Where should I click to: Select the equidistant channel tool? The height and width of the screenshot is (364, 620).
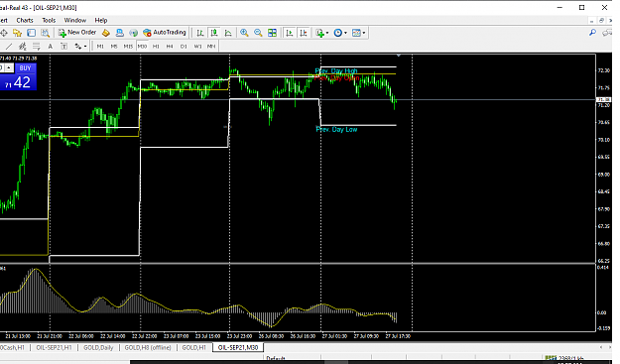point(23,47)
